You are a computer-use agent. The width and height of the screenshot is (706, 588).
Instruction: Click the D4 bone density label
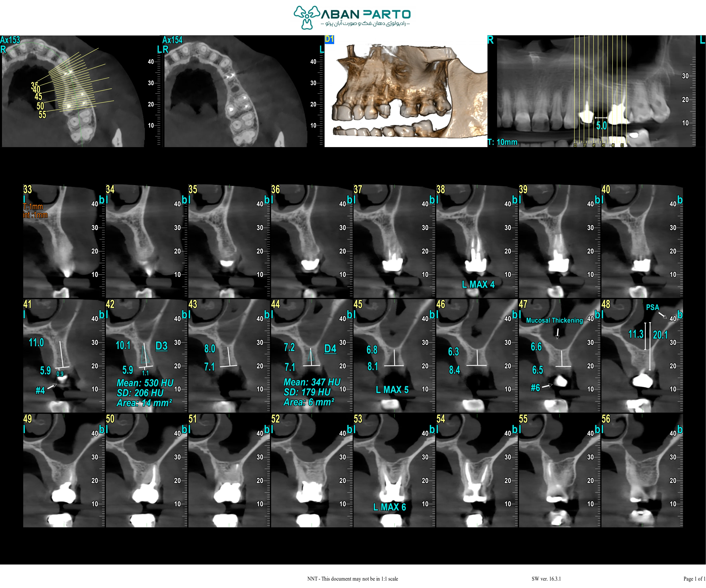coord(330,348)
